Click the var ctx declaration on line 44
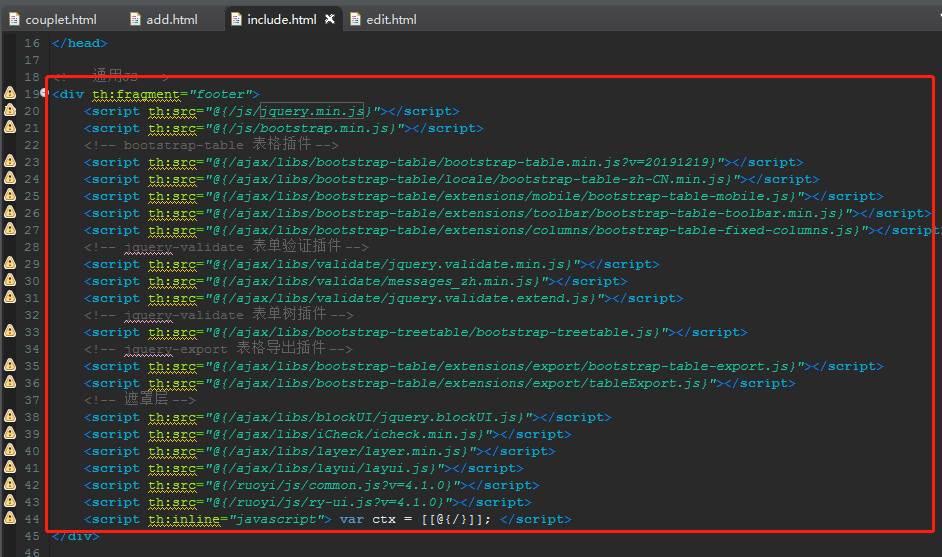942x557 pixels. [415, 519]
